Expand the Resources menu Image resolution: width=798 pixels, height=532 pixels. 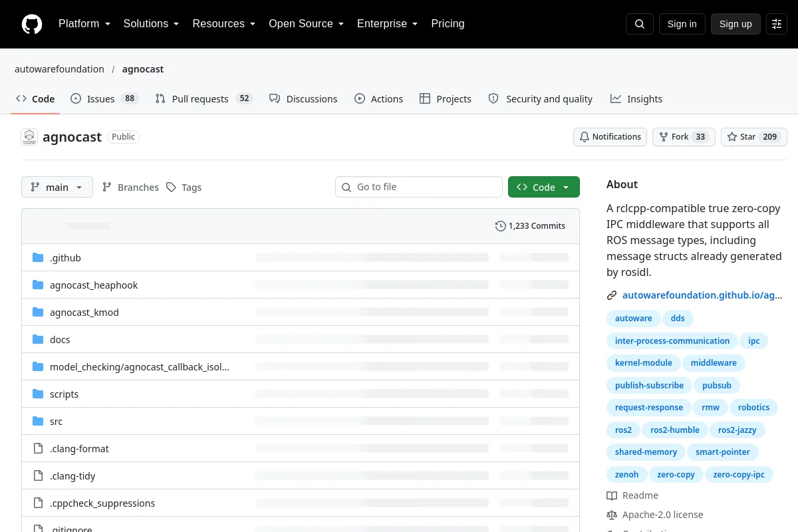click(224, 24)
